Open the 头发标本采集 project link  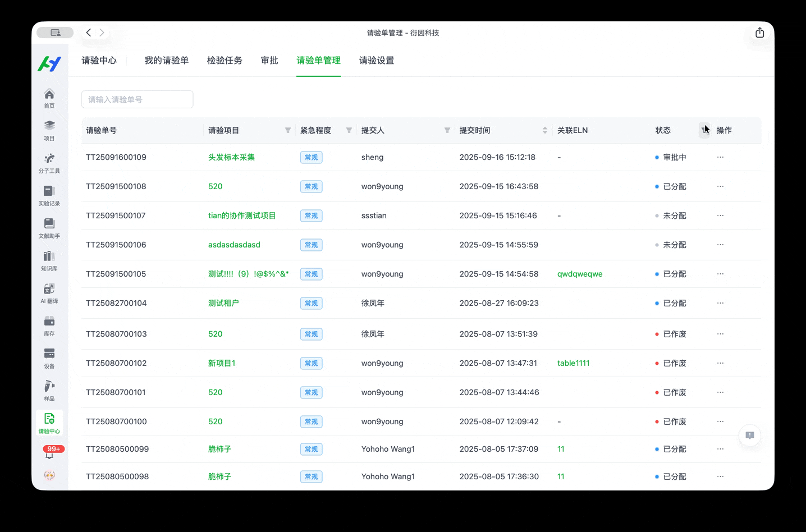231,157
